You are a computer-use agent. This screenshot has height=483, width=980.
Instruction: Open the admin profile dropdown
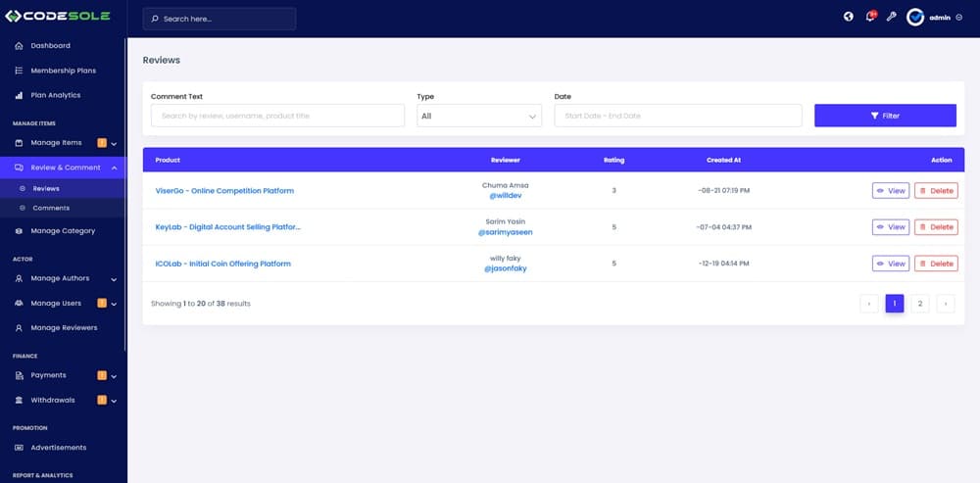click(934, 18)
